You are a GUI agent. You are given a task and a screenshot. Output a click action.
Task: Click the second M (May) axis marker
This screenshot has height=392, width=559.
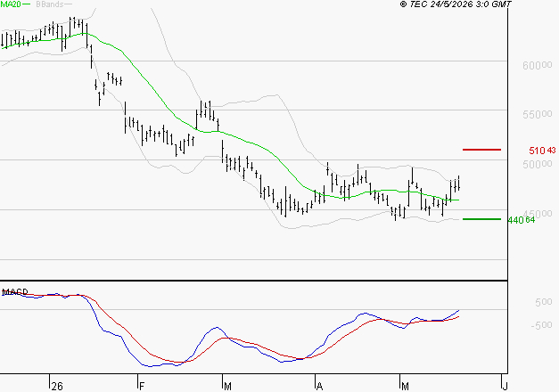pos(405,387)
